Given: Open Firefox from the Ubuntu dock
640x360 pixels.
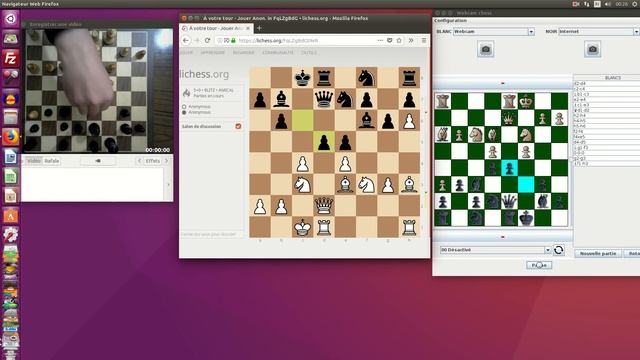Looking at the screenshot, I should [x=10, y=137].
